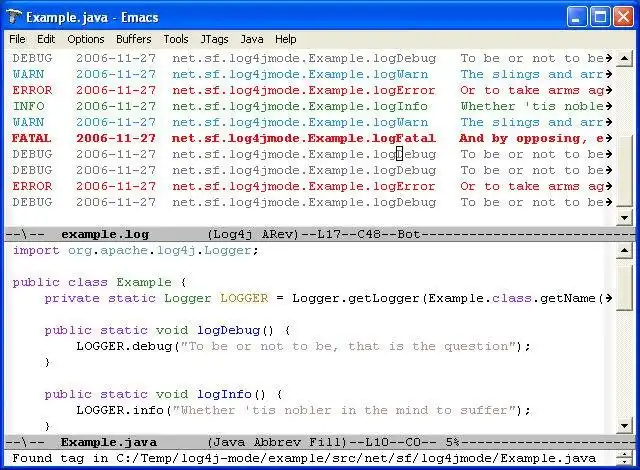Click net.sf.log4jmode.Example.logFatal in the log
Viewport: 640px width, 470px height.
(304, 138)
